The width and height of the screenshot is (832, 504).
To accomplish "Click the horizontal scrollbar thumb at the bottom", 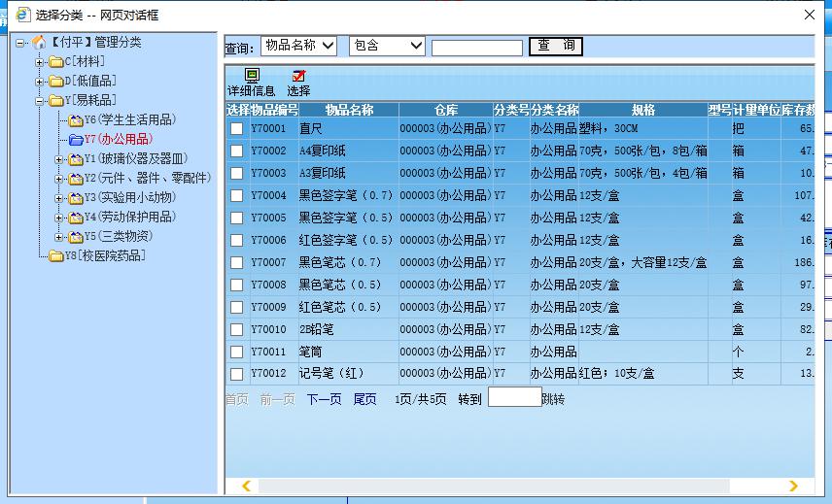I will coord(494,486).
